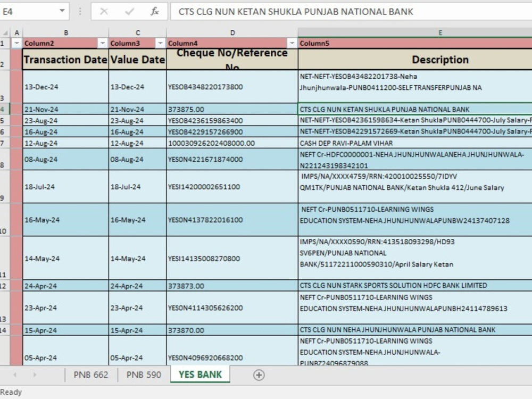Select the YES BANK sheet tab
Image resolution: width=532 pixels, height=399 pixels.
pos(200,375)
